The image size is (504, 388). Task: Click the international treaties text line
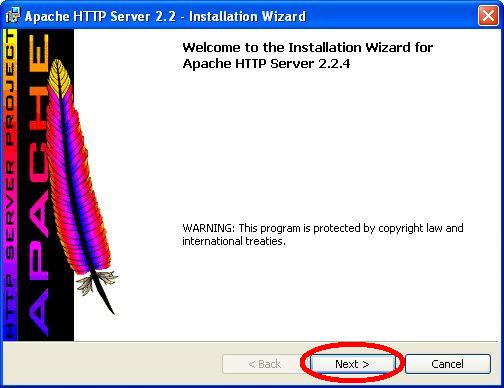point(234,241)
